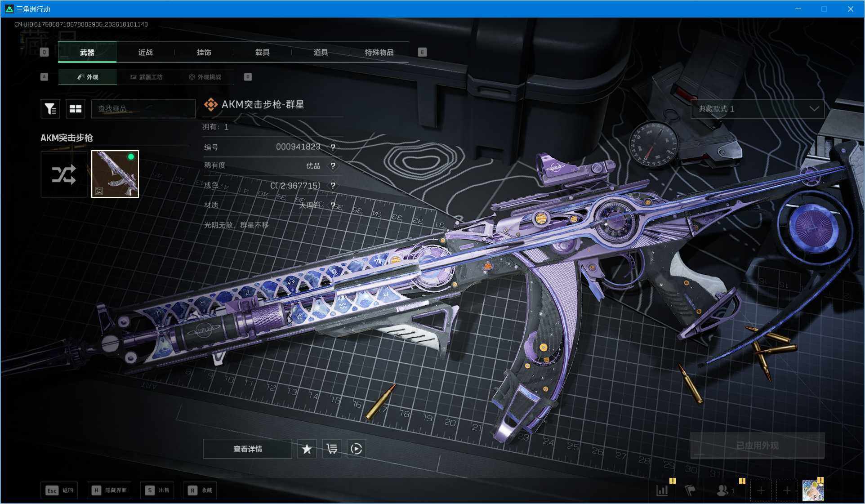Click the AKM突击步枪-群星 title text
The height and width of the screenshot is (504, 865).
[x=263, y=104]
